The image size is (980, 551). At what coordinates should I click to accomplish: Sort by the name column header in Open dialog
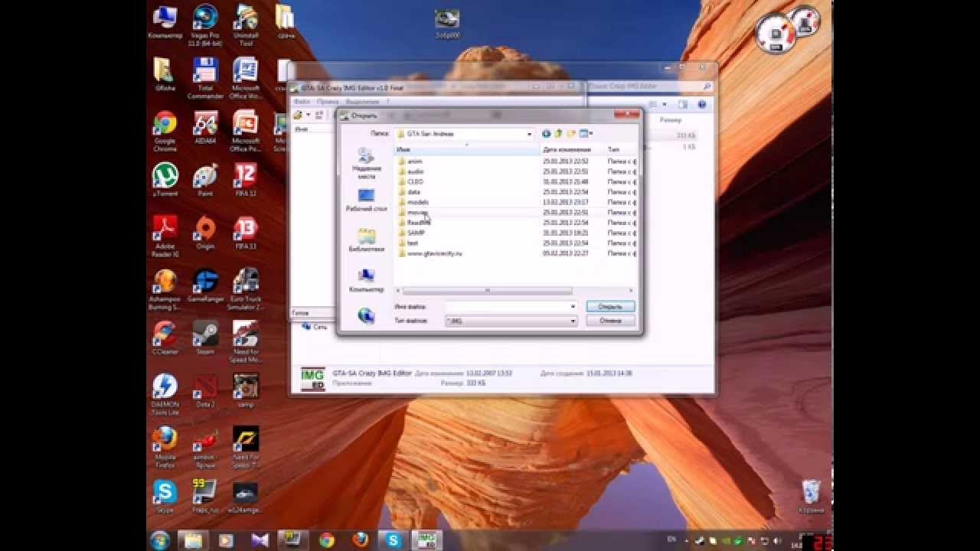(467, 149)
